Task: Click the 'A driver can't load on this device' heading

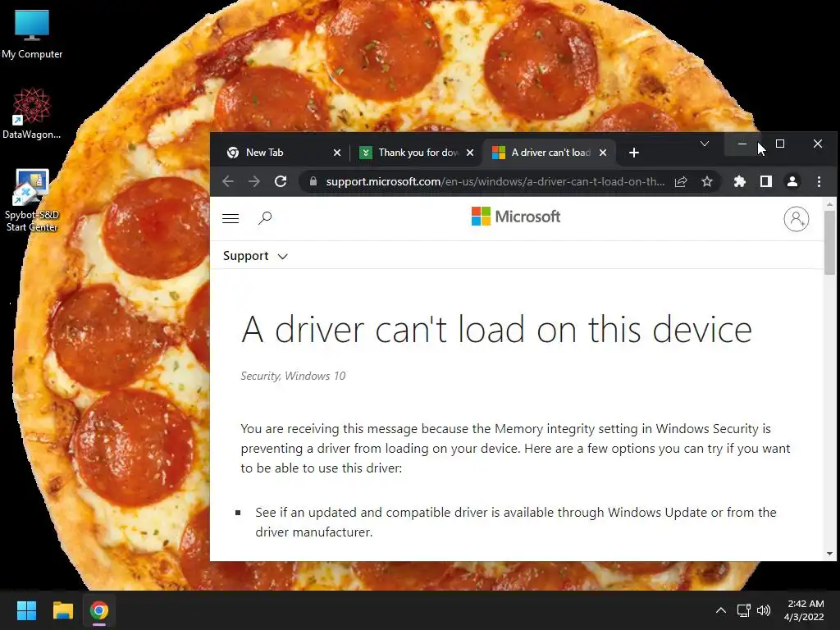Action: coord(496,329)
